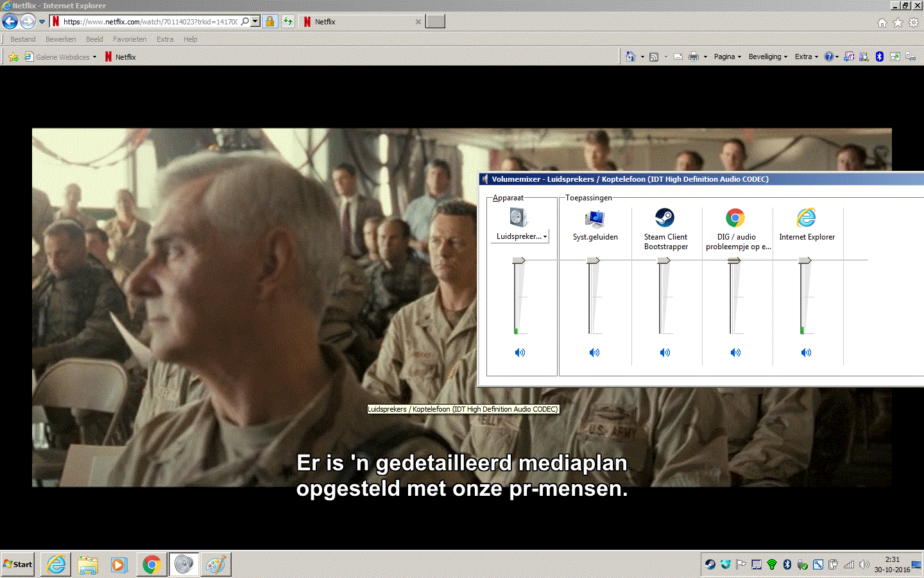Click the tray speaker volume icon
924x578 pixels.
(864, 565)
